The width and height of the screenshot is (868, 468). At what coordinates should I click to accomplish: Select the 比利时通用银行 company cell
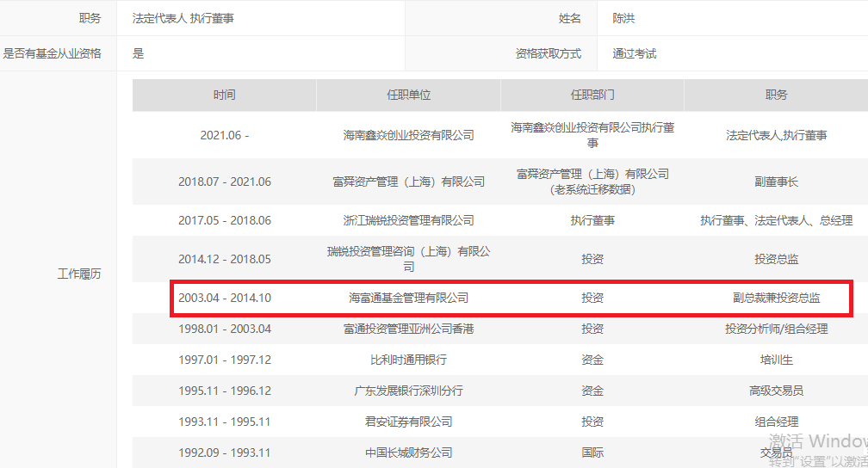pos(408,360)
